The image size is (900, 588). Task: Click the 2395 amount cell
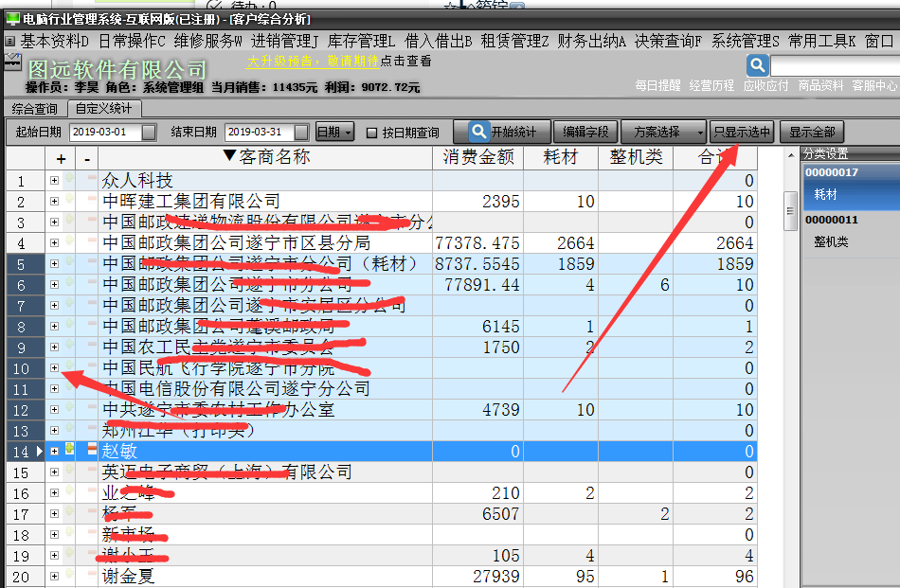(x=478, y=202)
